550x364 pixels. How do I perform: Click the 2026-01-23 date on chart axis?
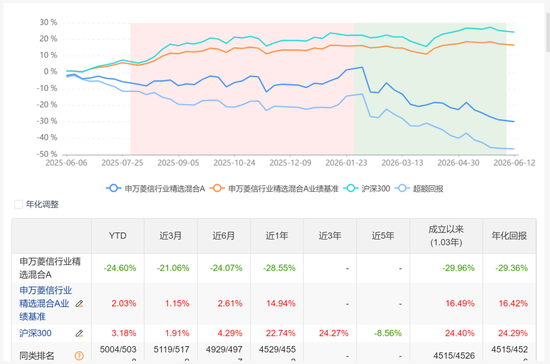(x=346, y=163)
